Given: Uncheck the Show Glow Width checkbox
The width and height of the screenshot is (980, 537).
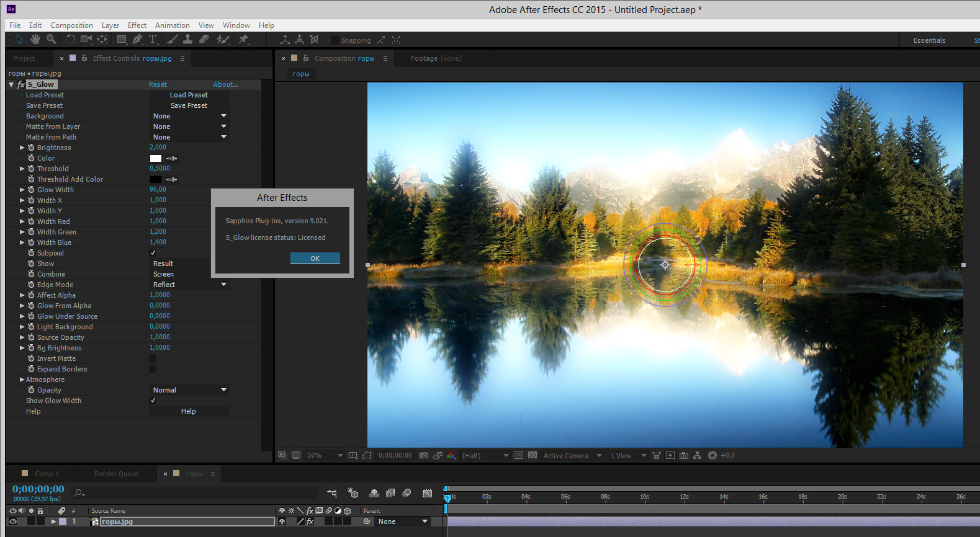Looking at the screenshot, I should [153, 401].
